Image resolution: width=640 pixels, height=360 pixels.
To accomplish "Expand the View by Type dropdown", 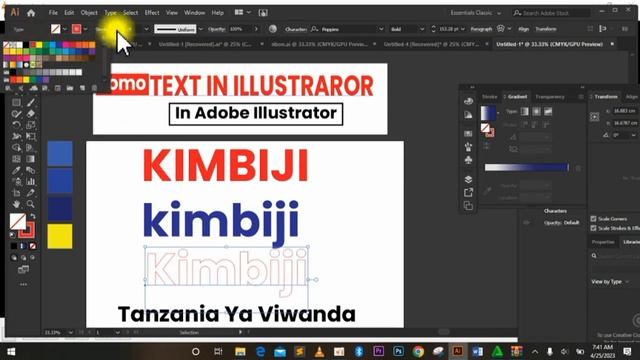I will [610, 282].
